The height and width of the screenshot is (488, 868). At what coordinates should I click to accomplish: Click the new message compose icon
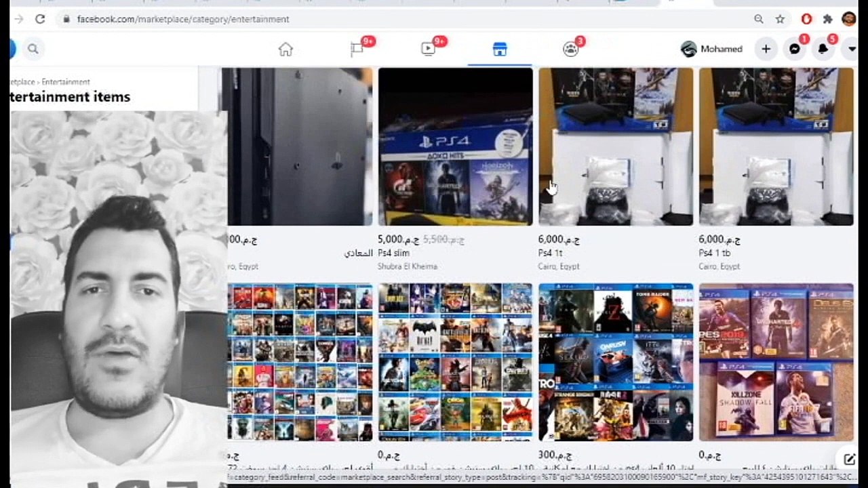tap(849, 460)
